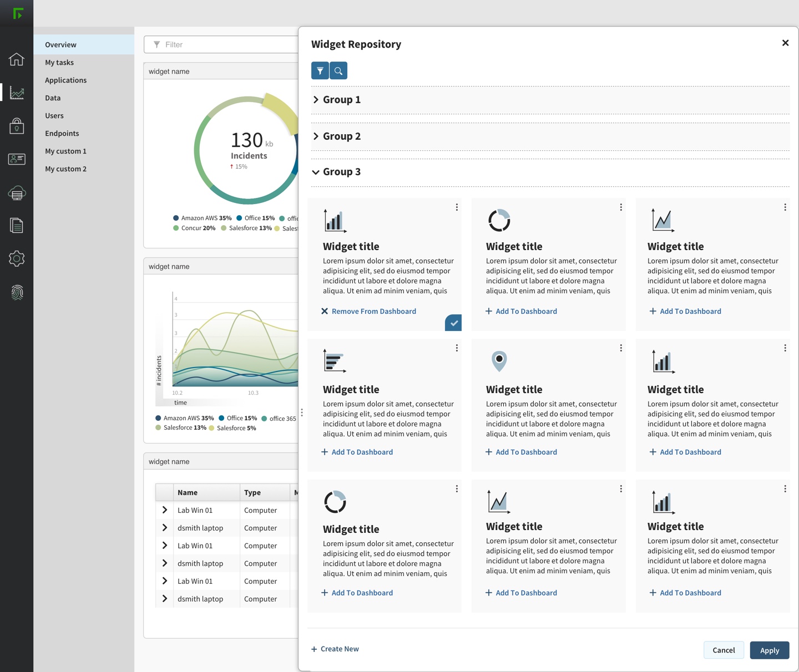Close the Widget Repository panel
Image resolution: width=799 pixels, height=672 pixels.
click(785, 43)
